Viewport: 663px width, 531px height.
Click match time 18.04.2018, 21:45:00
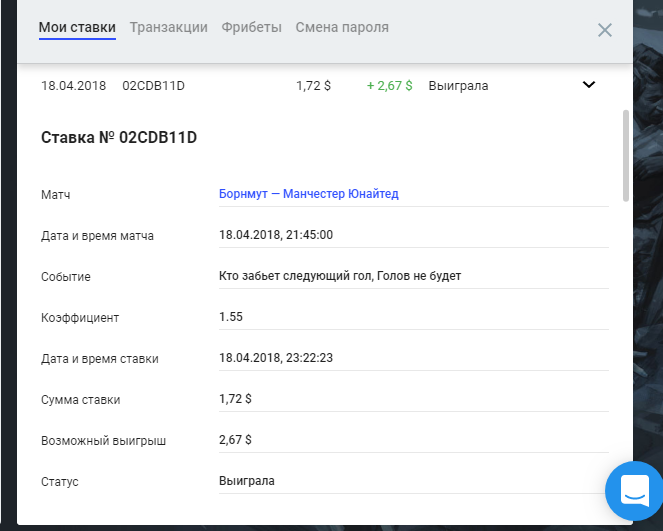pyautogui.click(x=275, y=235)
